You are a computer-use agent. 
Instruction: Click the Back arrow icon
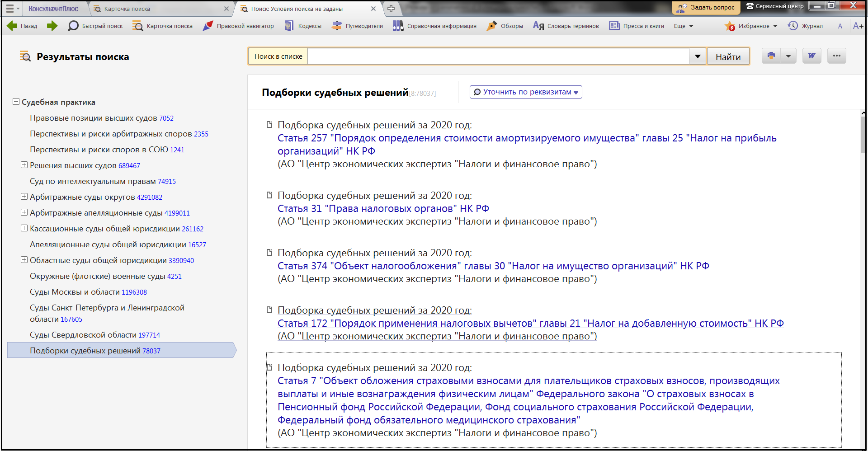(x=12, y=26)
